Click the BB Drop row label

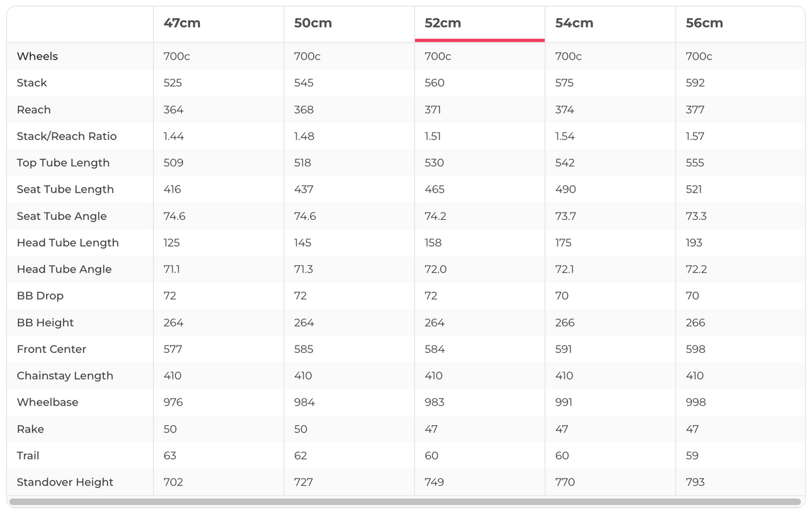(40, 296)
